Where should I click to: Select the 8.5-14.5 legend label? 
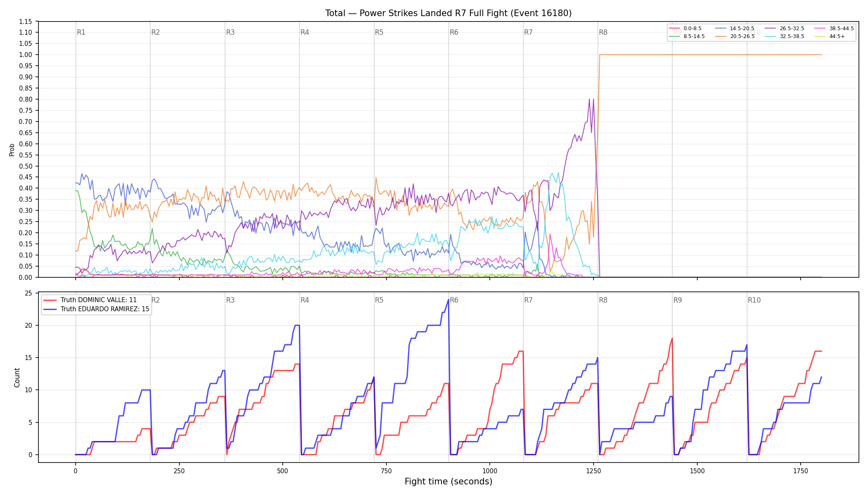tap(694, 36)
